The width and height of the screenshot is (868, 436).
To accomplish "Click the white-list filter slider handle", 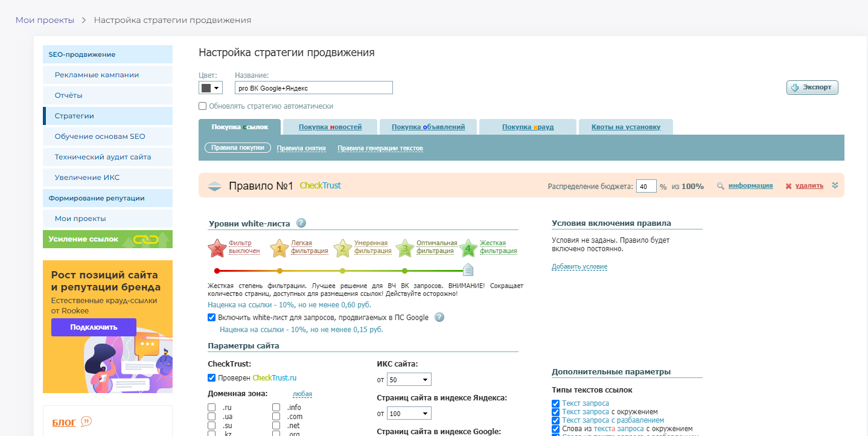I will [468, 270].
